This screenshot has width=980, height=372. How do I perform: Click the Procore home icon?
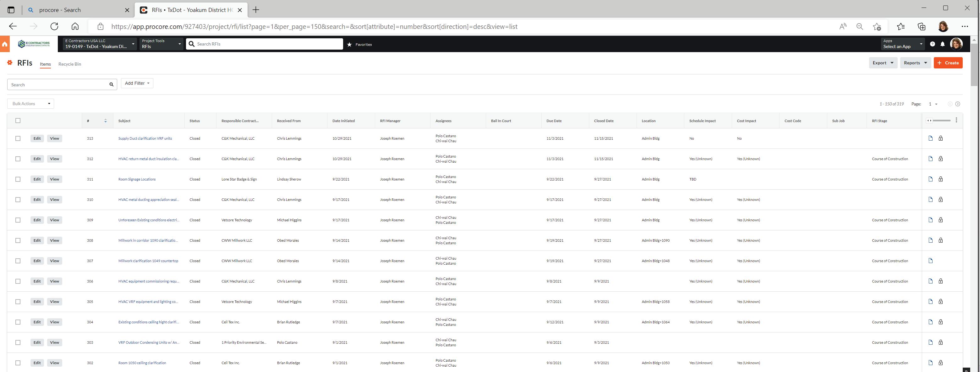pyautogui.click(x=5, y=44)
